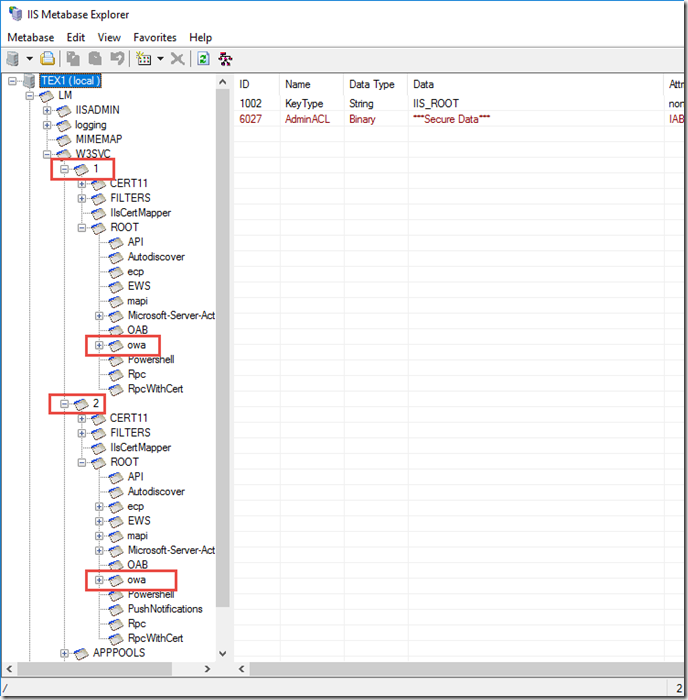688x700 pixels.
Task: Click the connect-to-server toolbar icon
Action: 13,59
